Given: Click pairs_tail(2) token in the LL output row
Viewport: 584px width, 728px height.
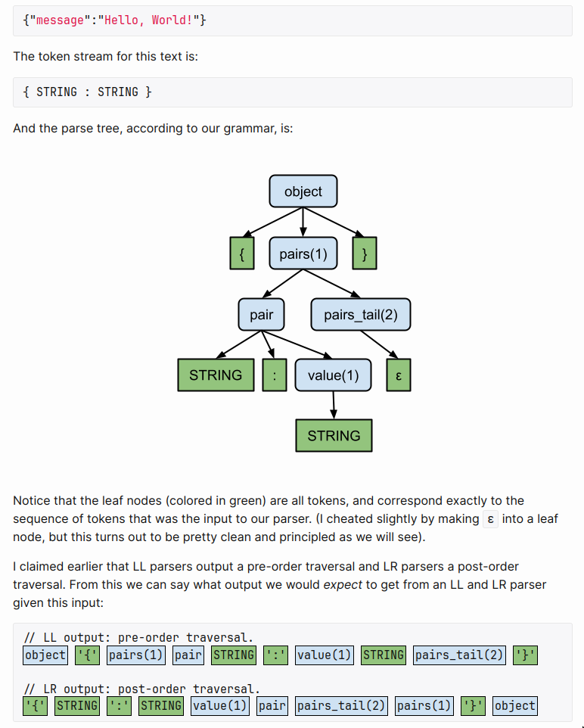Looking at the screenshot, I should tap(459, 655).
